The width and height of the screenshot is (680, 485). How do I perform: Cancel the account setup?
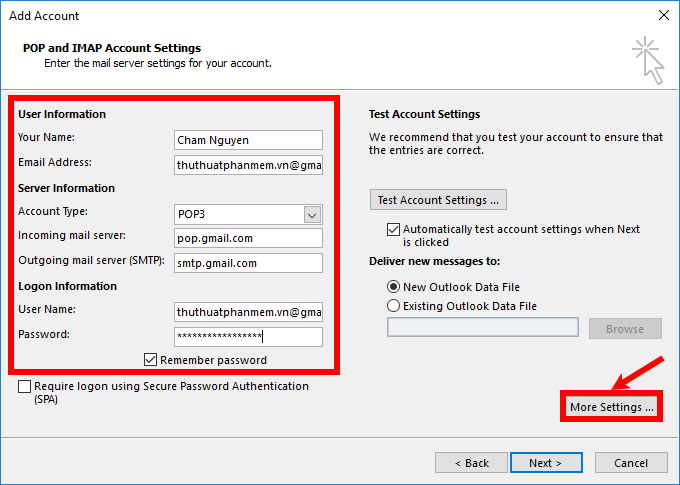click(x=631, y=463)
